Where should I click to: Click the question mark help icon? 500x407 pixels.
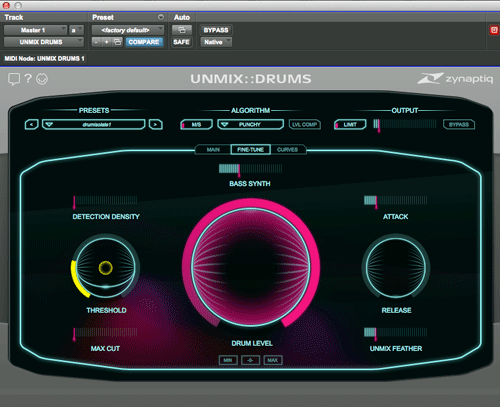pos(28,78)
